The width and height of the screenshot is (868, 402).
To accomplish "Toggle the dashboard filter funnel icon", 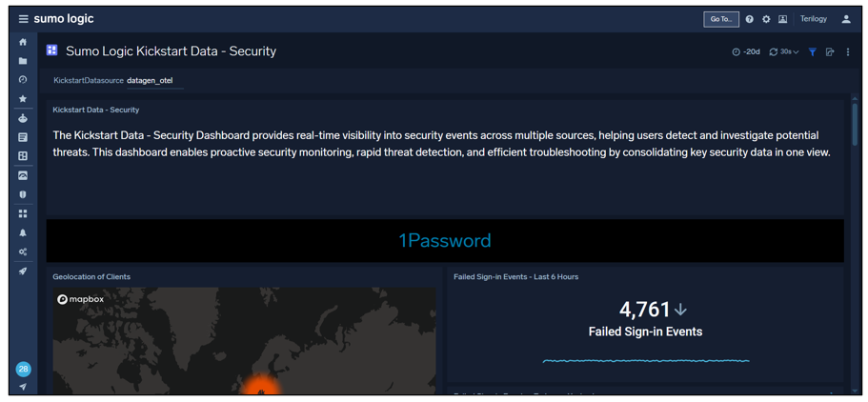I will (812, 52).
